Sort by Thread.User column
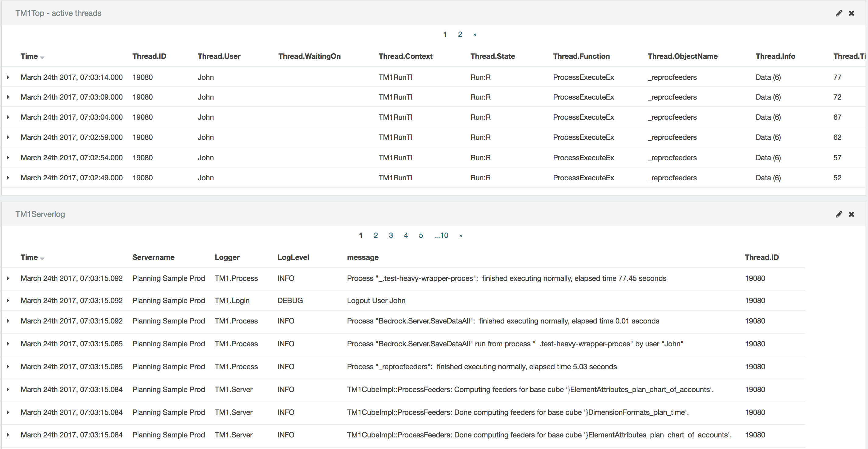868x449 pixels. tap(219, 56)
